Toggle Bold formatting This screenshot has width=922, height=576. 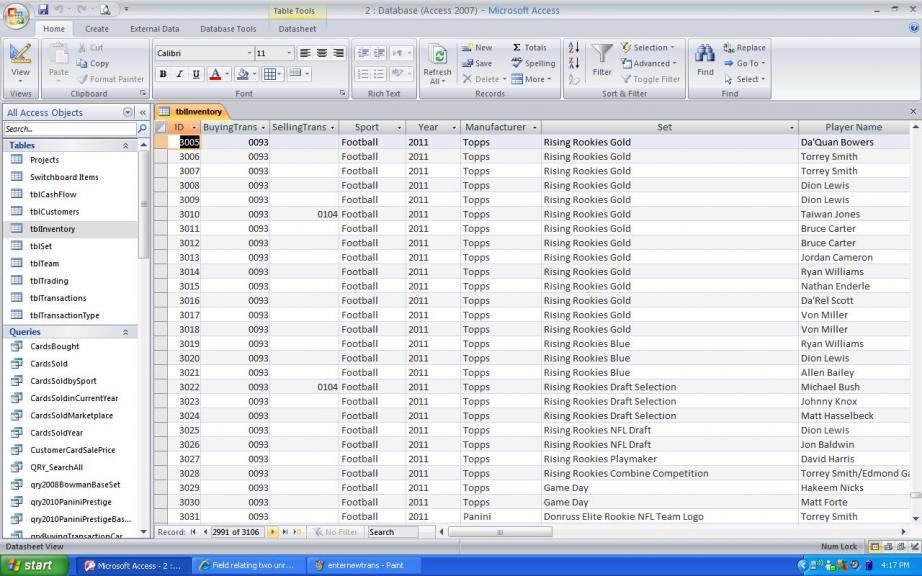pyautogui.click(x=163, y=74)
